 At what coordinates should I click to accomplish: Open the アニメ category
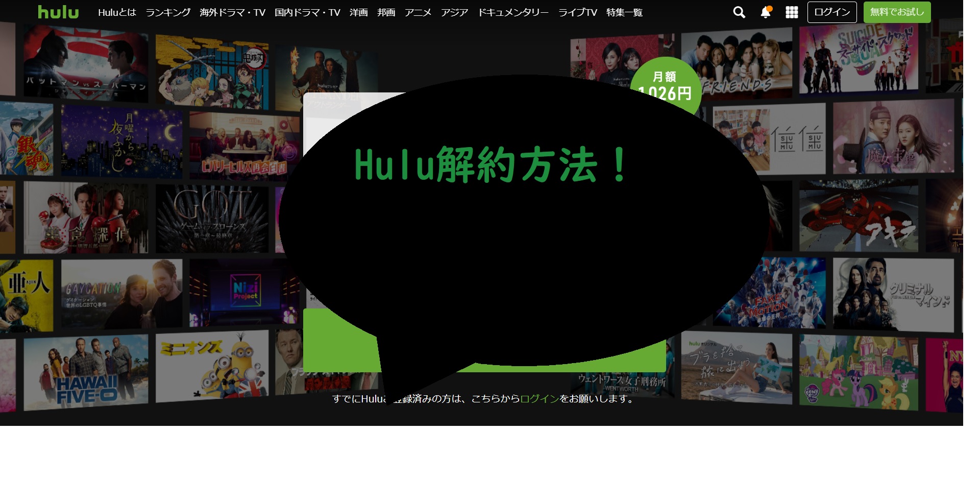tap(418, 12)
